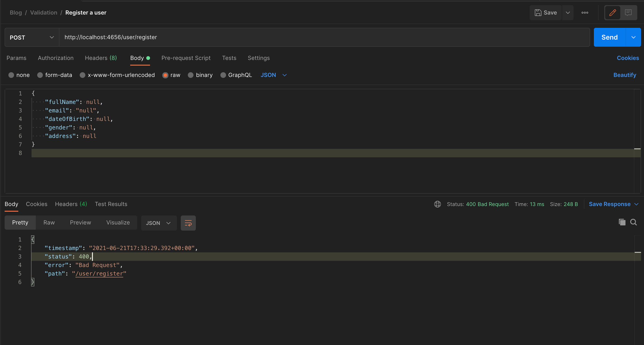This screenshot has width=644, height=345.
Task: Open the JSON body language dropdown
Action: [x=274, y=75]
